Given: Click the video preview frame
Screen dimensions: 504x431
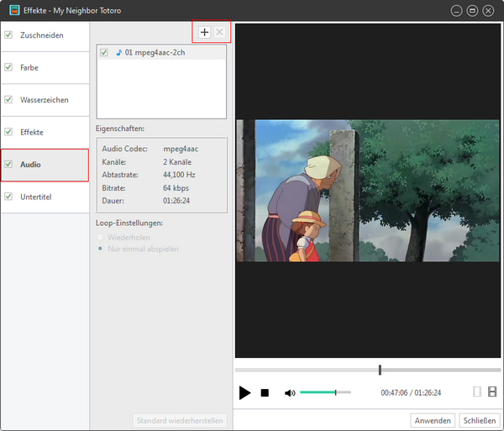Looking at the screenshot, I should pyautogui.click(x=368, y=191).
